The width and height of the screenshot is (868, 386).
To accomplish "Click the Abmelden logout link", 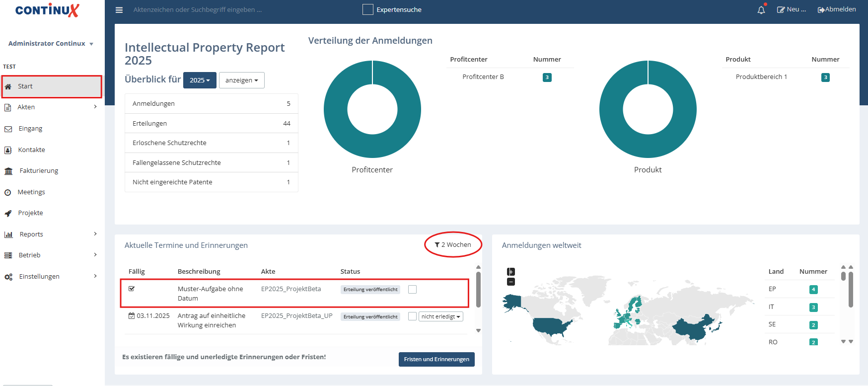I will [x=837, y=9].
